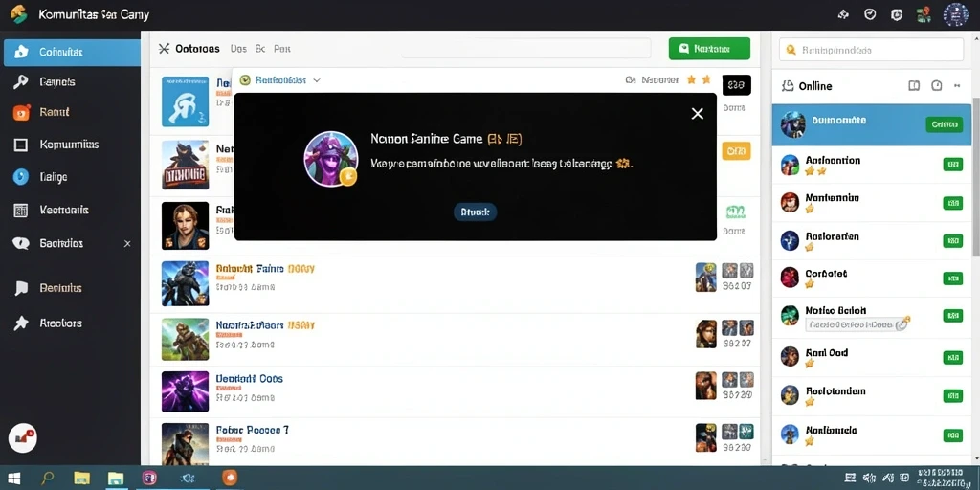Screen dimensions: 980x490
Task: Open the shield badge icon in header
Action: coord(896,14)
